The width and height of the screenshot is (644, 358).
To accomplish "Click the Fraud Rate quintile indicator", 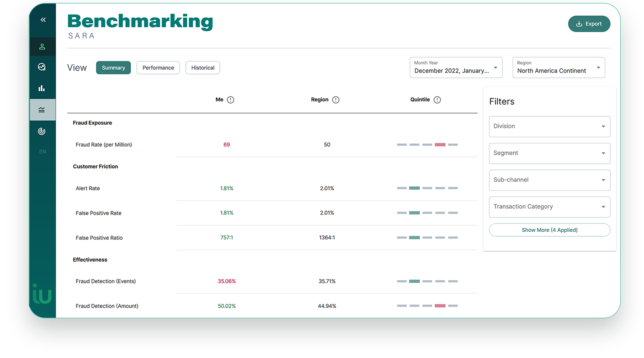I will coord(427,144).
